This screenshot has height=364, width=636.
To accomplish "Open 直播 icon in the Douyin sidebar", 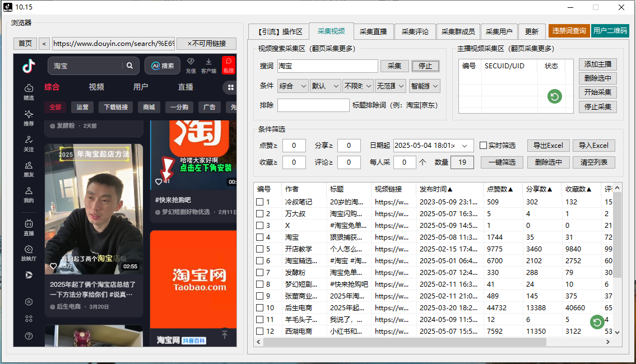I will pos(29,227).
